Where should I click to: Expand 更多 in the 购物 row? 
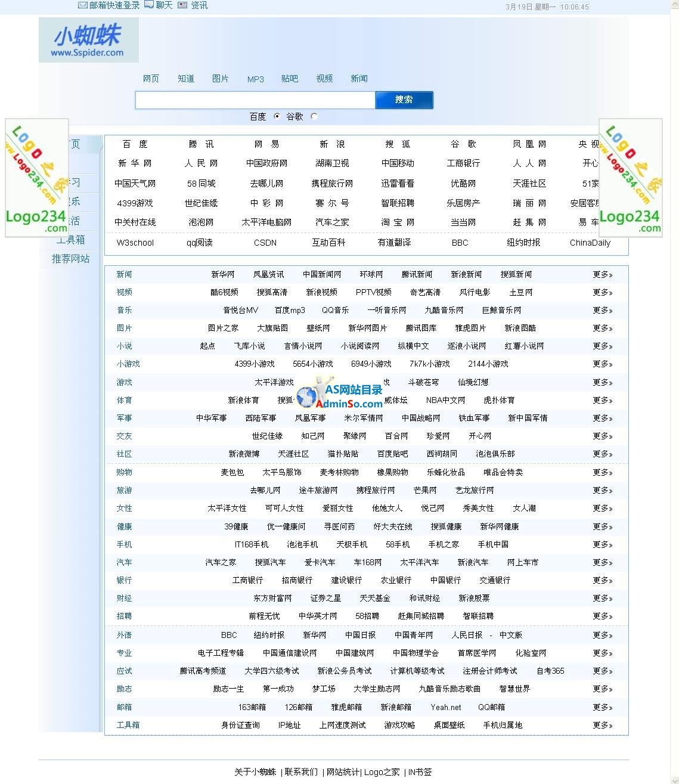pos(603,473)
